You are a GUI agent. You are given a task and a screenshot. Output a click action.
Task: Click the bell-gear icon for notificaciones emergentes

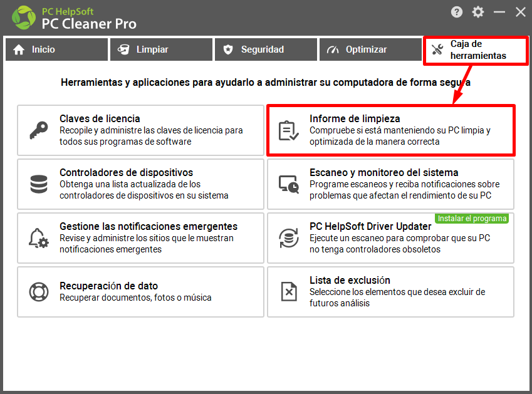coord(39,238)
